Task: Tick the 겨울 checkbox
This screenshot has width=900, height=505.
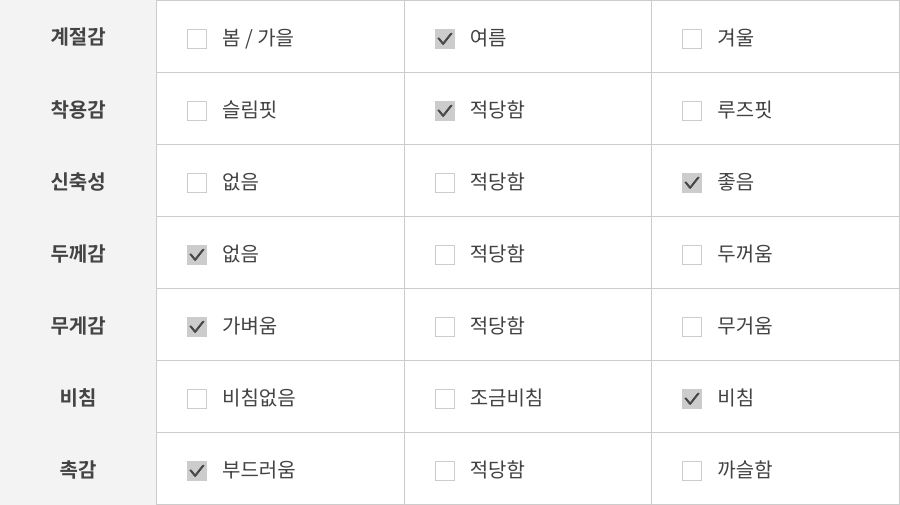Action: tap(692, 39)
